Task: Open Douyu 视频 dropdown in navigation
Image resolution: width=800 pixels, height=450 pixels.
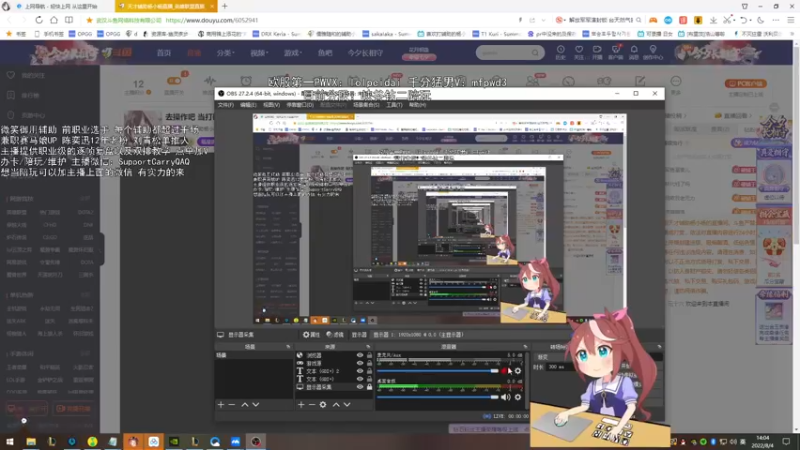Action: (x=259, y=53)
